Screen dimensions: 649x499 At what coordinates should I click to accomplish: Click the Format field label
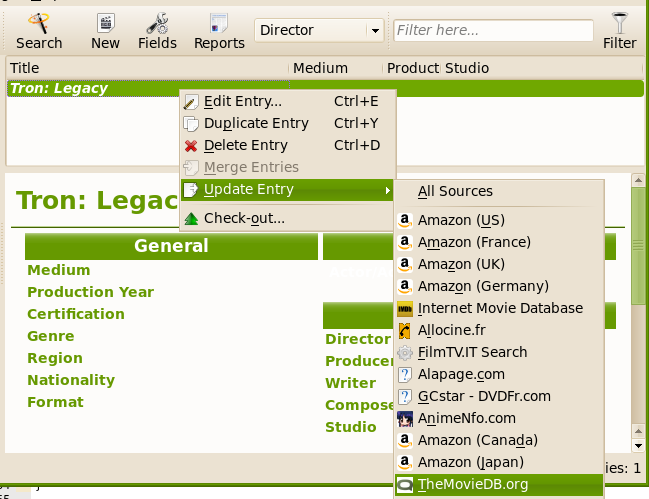55,402
